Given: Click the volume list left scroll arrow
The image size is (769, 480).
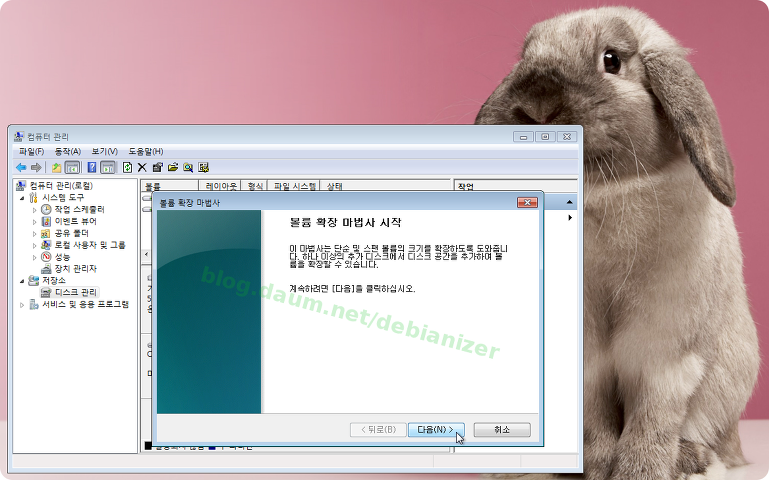Looking at the screenshot, I should tap(146, 254).
